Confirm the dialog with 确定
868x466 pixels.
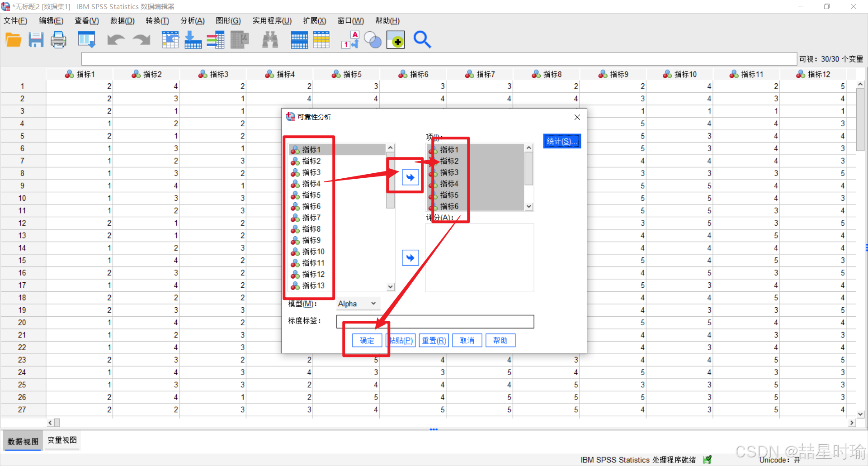click(367, 341)
